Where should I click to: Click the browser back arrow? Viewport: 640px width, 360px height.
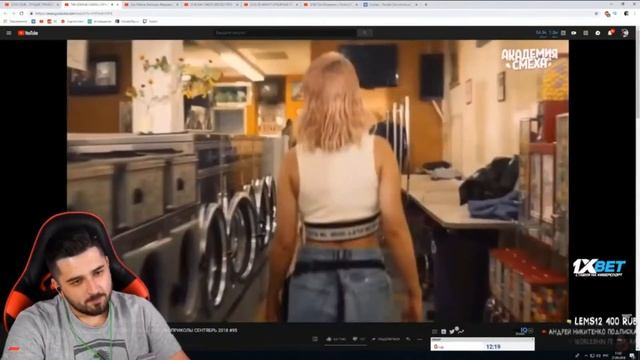pos(6,13)
